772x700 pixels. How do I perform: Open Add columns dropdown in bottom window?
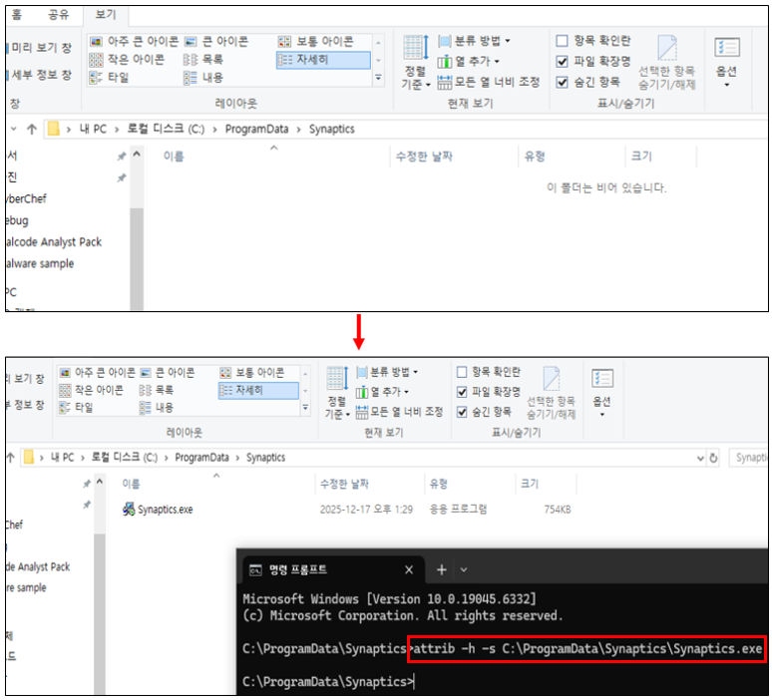383,392
